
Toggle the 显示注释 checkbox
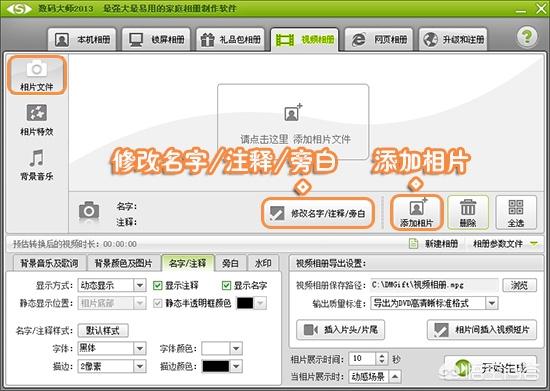[157, 285]
